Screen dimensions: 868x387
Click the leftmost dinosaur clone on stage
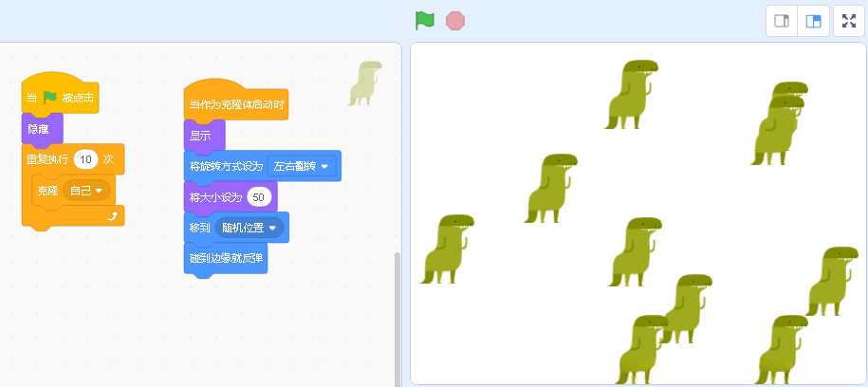click(x=448, y=249)
